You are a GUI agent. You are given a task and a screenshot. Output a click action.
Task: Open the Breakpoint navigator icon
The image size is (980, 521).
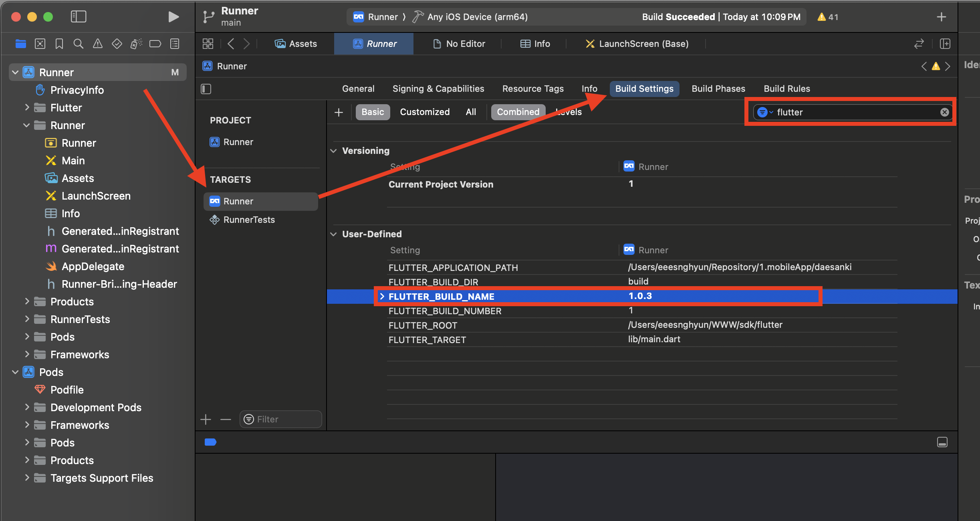[x=155, y=44]
